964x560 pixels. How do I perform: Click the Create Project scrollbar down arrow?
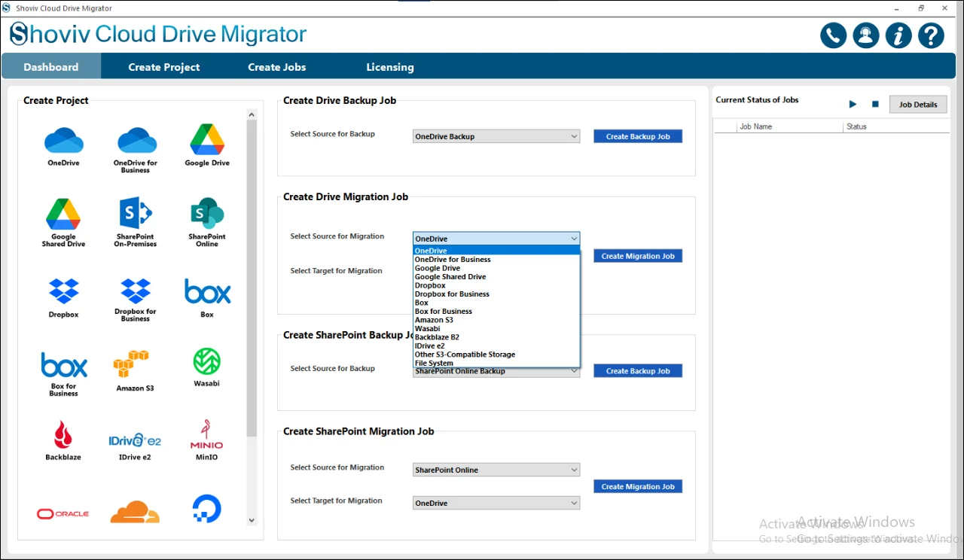click(252, 521)
